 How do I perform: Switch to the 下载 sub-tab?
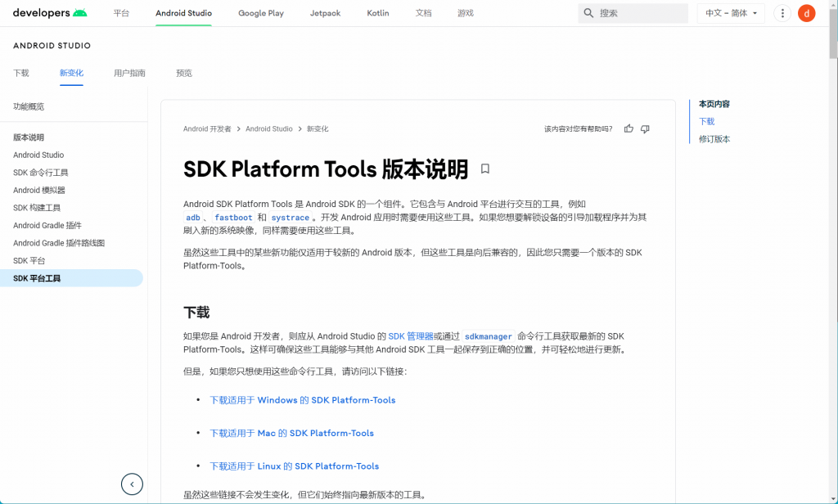[x=20, y=73]
